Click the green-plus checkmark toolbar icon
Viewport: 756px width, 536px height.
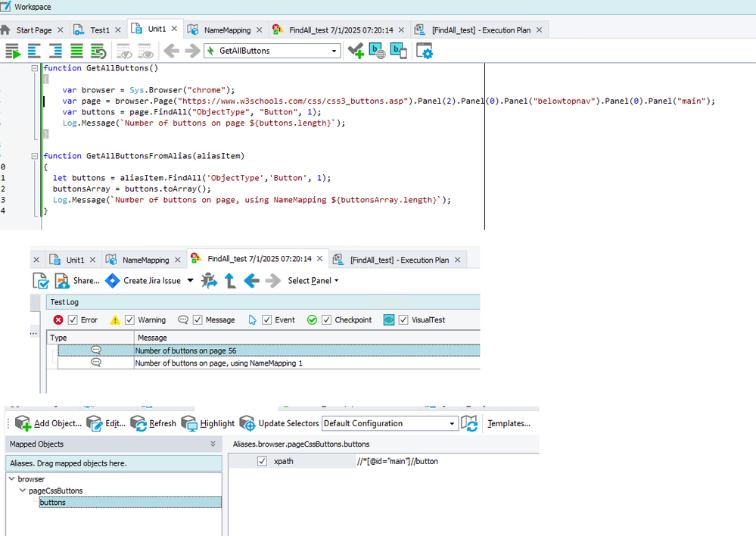click(x=356, y=51)
